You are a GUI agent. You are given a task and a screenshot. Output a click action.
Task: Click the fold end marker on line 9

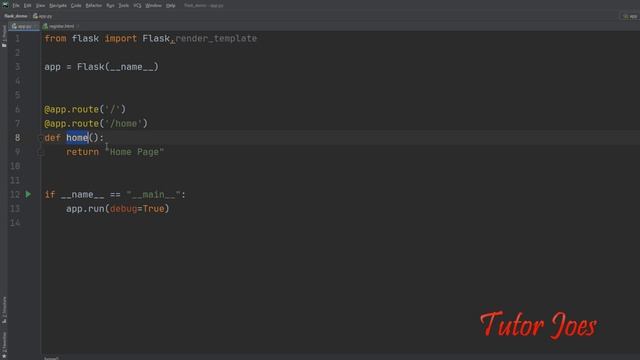click(40, 152)
